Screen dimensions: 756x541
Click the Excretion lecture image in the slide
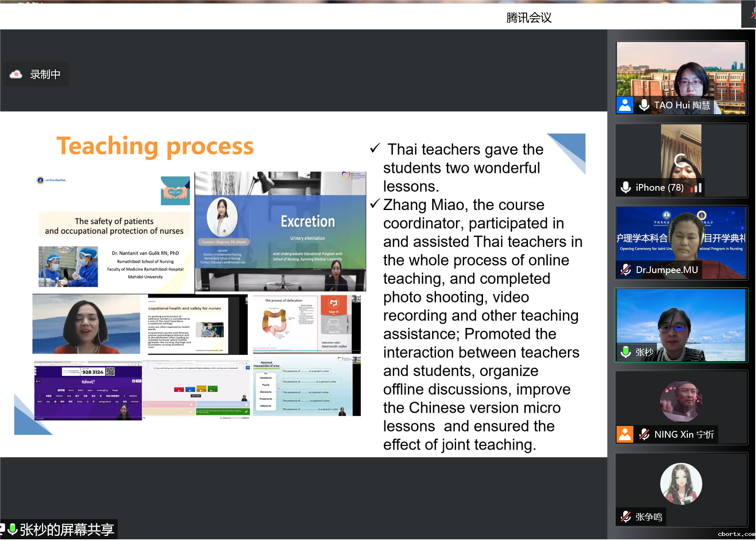click(x=280, y=231)
